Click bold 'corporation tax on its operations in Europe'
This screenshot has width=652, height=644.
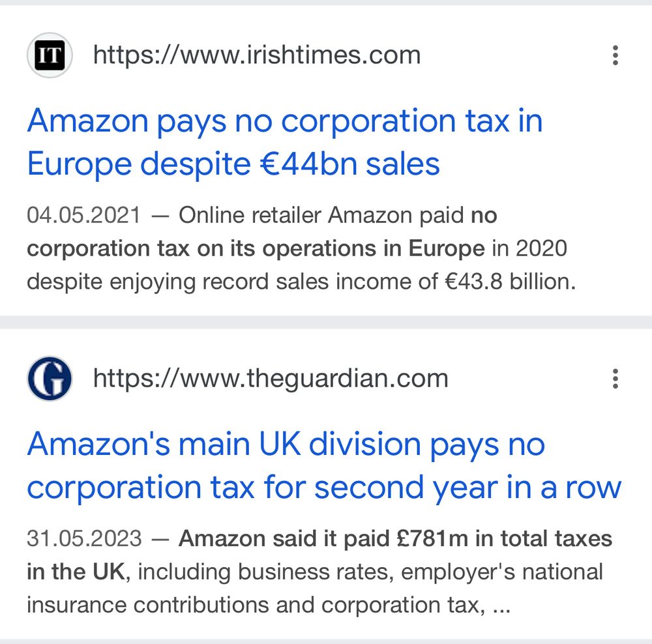tap(256, 248)
